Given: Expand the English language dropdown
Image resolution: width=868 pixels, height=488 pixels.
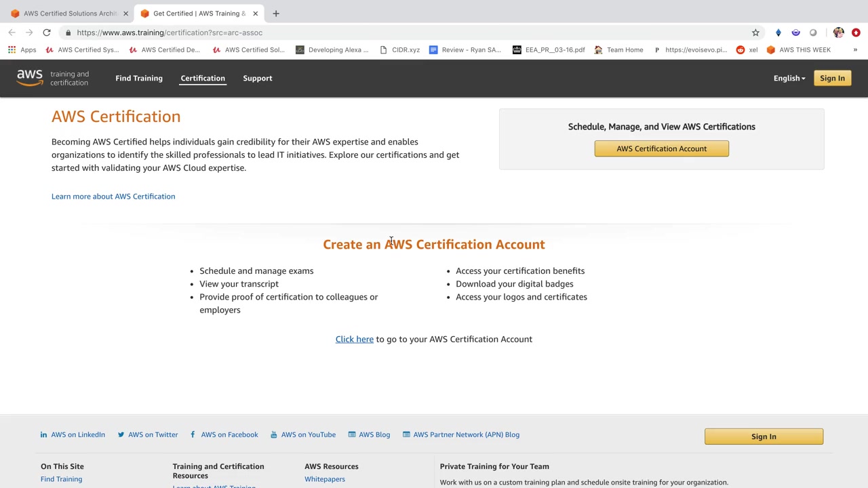Looking at the screenshot, I should [789, 78].
